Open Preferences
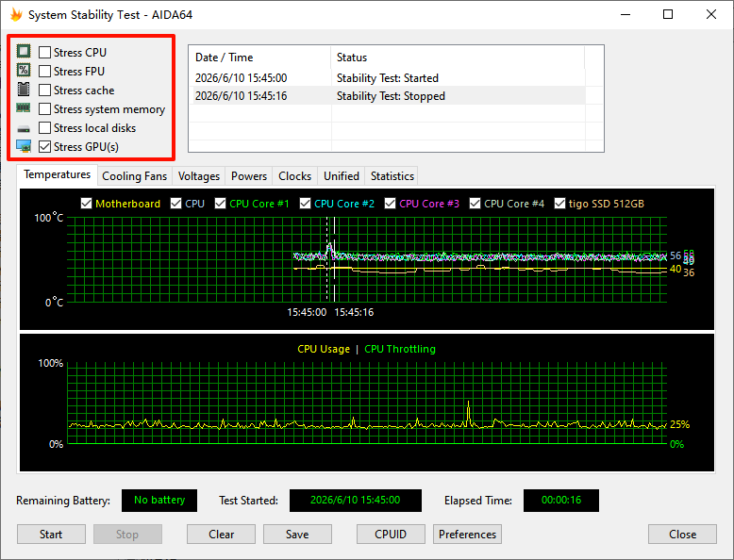This screenshot has height=560, width=734. [467, 535]
